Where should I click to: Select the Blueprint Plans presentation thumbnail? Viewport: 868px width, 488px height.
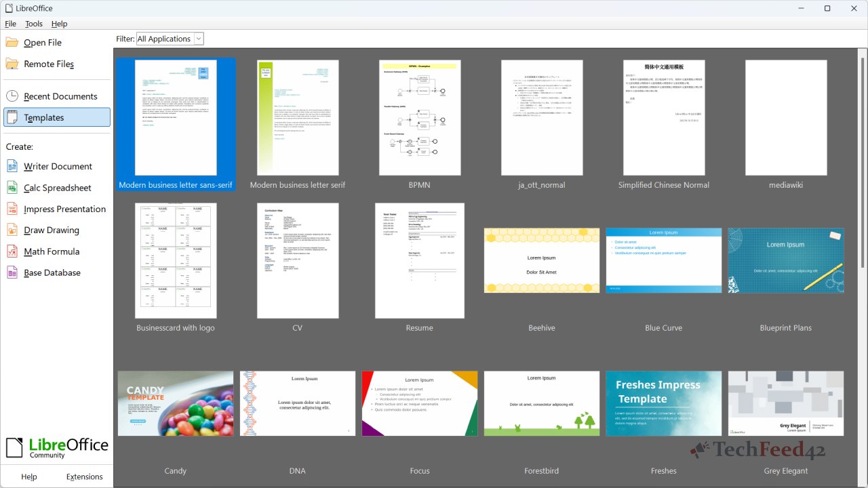pos(786,260)
